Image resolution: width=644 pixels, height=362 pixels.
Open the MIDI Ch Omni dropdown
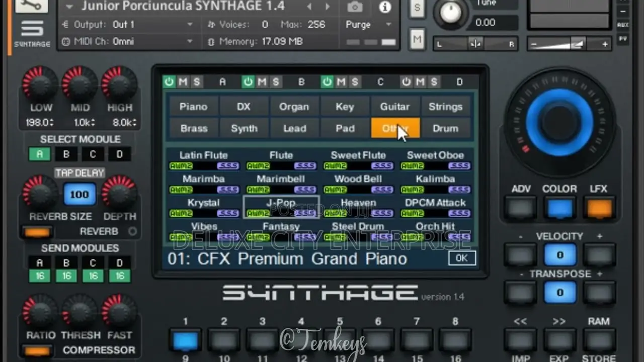127,41
